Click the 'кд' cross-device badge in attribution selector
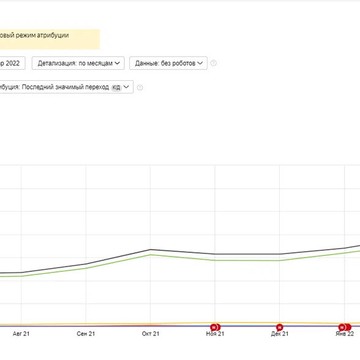 (x=116, y=87)
